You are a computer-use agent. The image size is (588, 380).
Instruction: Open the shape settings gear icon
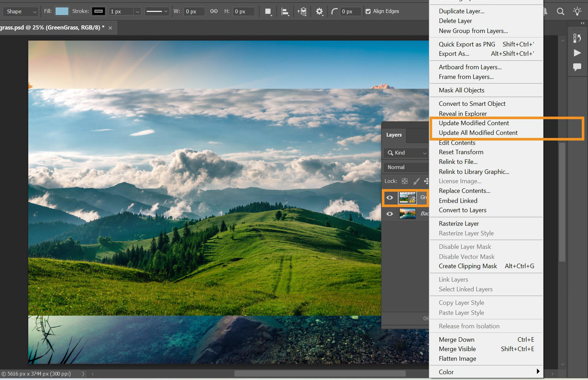click(319, 11)
